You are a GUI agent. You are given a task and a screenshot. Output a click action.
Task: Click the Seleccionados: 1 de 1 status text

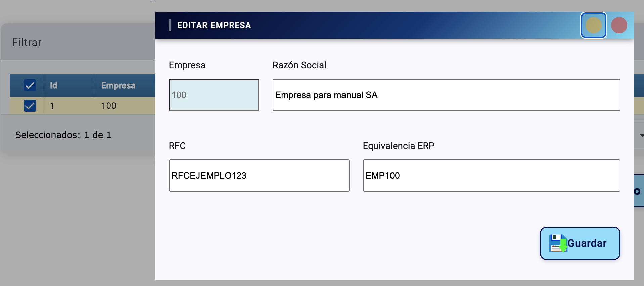tap(63, 135)
